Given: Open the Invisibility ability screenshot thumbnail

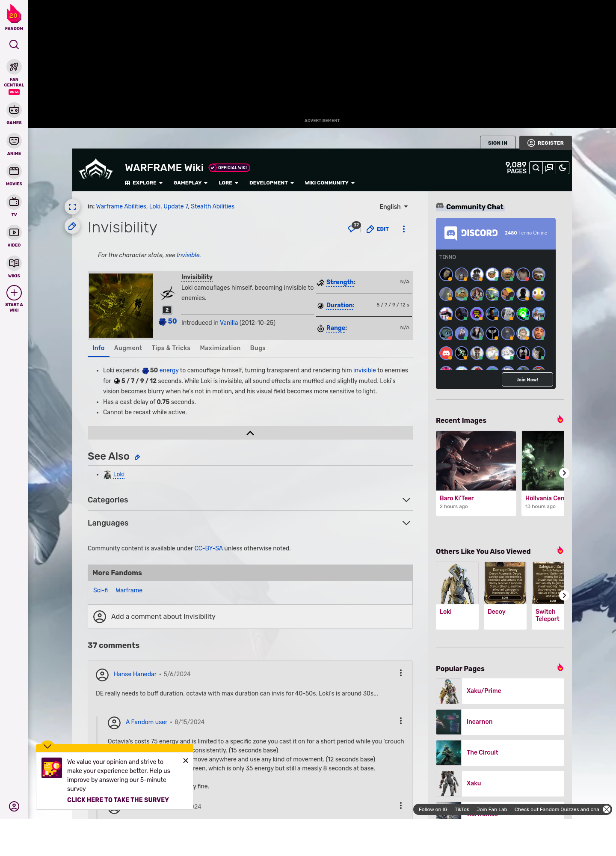Looking at the screenshot, I should [x=121, y=306].
